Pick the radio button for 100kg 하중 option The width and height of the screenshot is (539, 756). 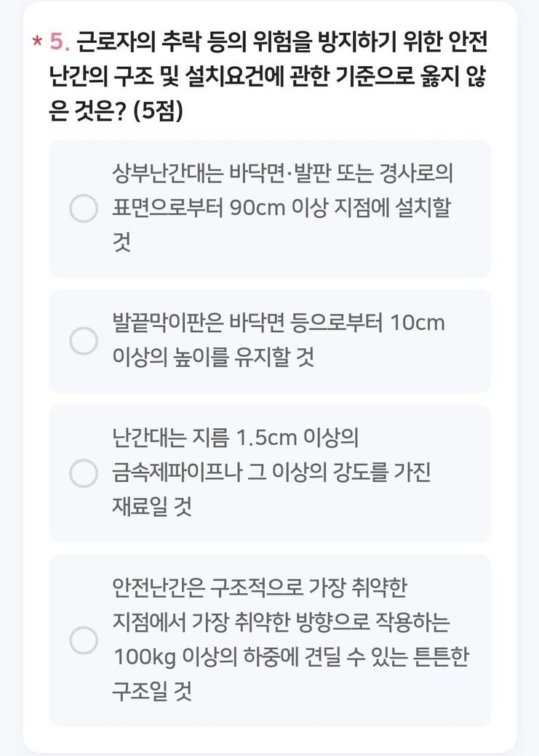[83, 640]
